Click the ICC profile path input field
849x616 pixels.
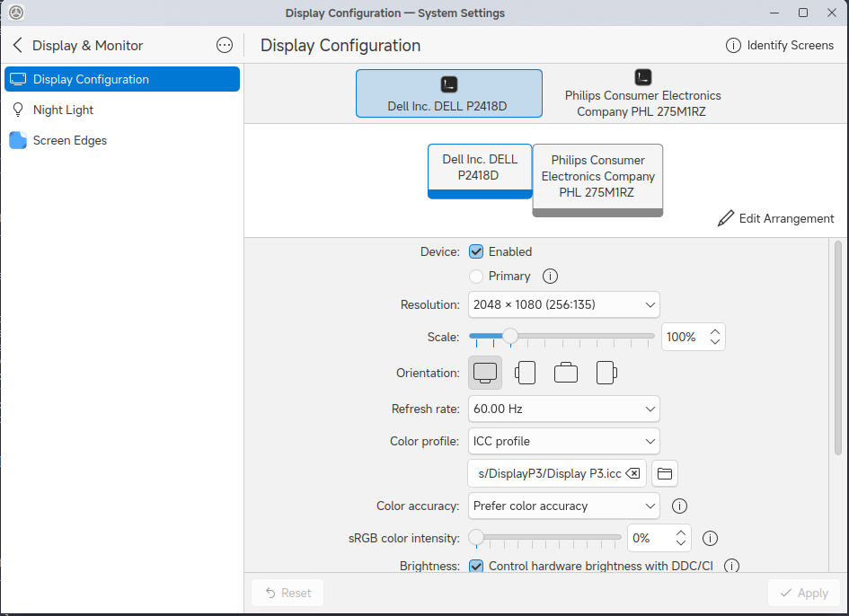[557, 473]
